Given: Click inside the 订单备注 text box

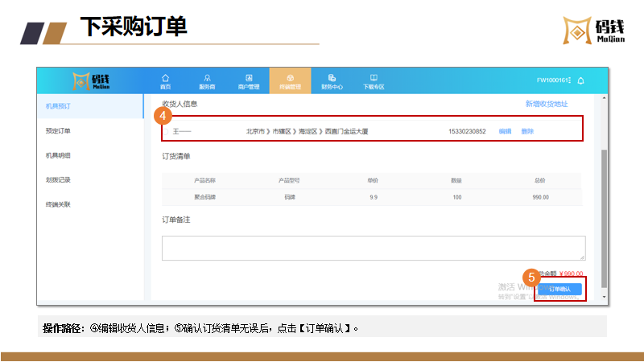Looking at the screenshot, I should pos(373,248).
